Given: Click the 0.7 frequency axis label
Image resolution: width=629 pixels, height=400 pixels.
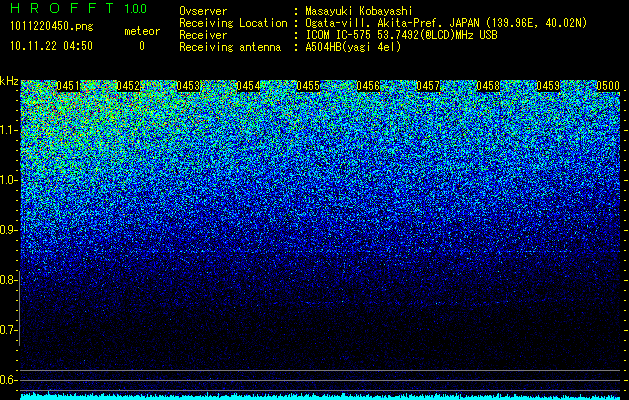Looking at the screenshot, I should click(x=9, y=330).
